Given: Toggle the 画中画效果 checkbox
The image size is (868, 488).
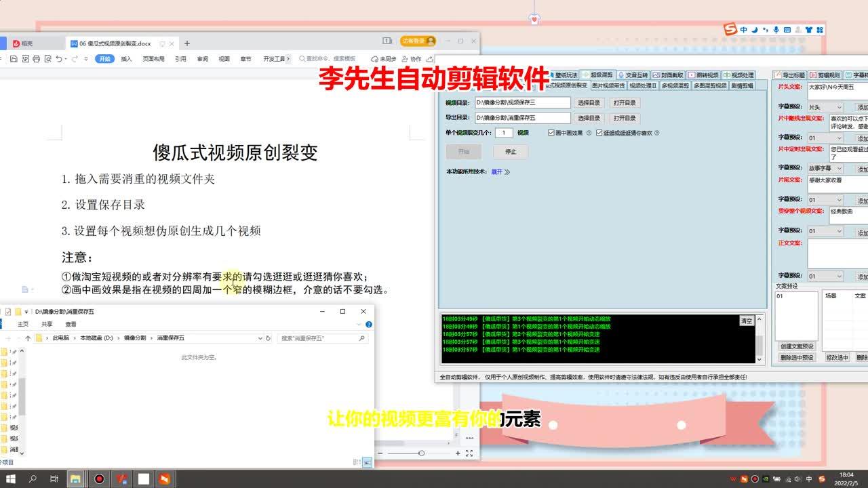Looking at the screenshot, I should 551,133.
